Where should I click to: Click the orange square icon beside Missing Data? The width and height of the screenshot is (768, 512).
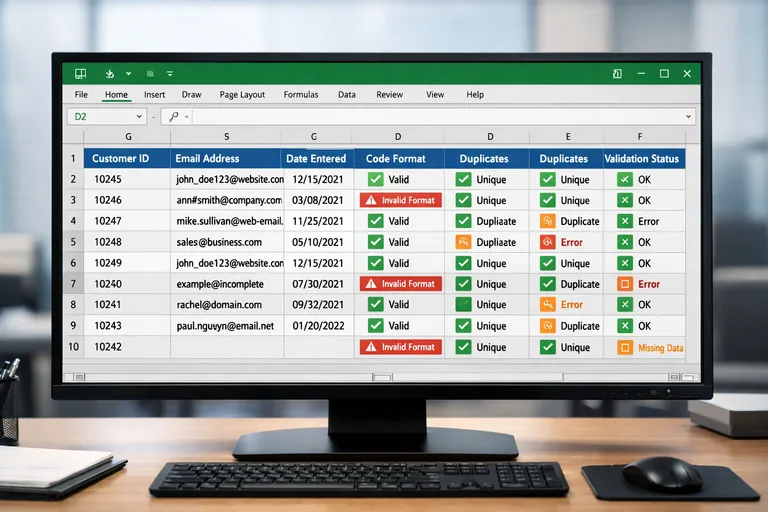pyautogui.click(x=625, y=348)
